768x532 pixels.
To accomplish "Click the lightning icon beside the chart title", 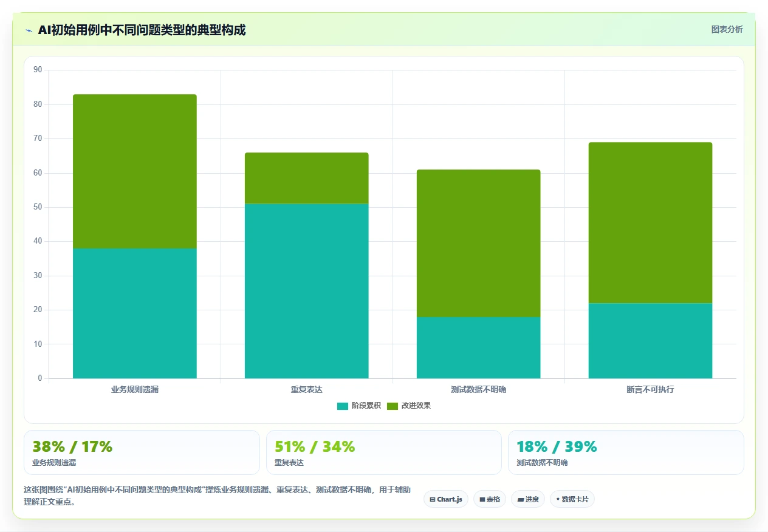I will pyautogui.click(x=29, y=30).
